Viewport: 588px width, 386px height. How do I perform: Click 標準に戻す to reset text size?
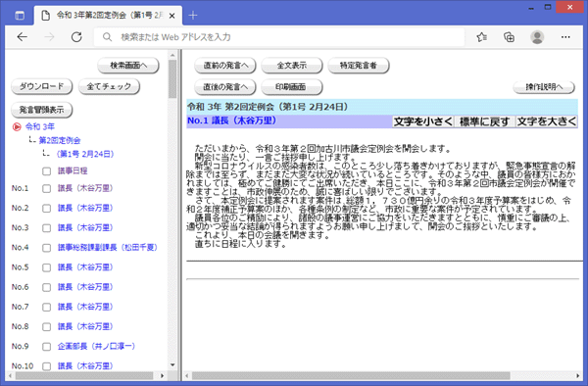pos(484,121)
